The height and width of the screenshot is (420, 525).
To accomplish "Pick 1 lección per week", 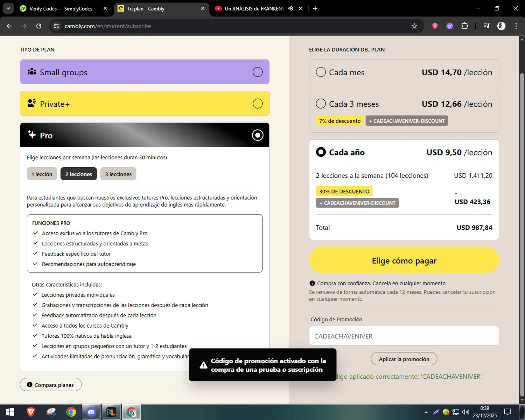I will [x=42, y=174].
